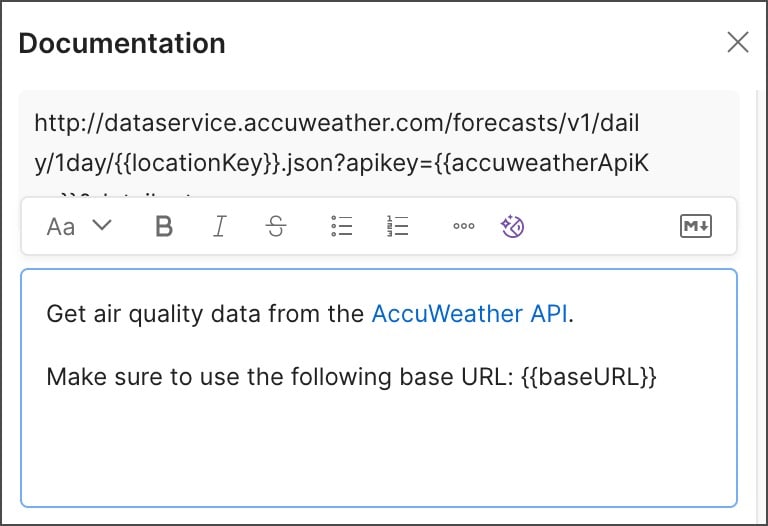This screenshot has height=526, width=768.
Task: Insert a bulleted list
Action: (342, 226)
